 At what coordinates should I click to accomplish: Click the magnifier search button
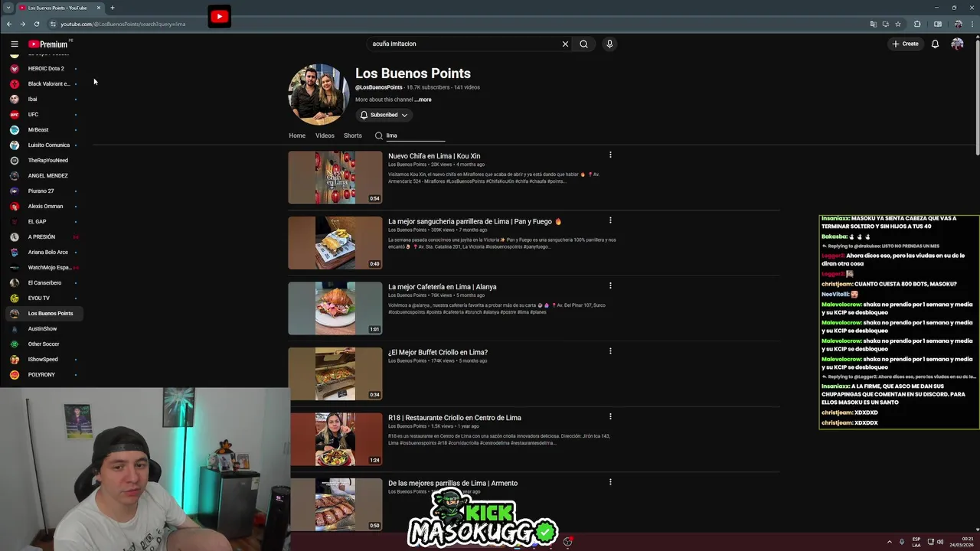(x=583, y=44)
